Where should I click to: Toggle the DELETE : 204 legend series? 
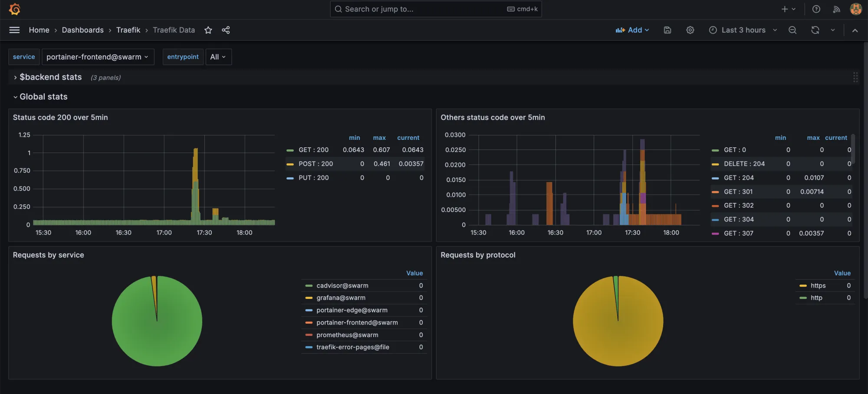[x=744, y=164]
